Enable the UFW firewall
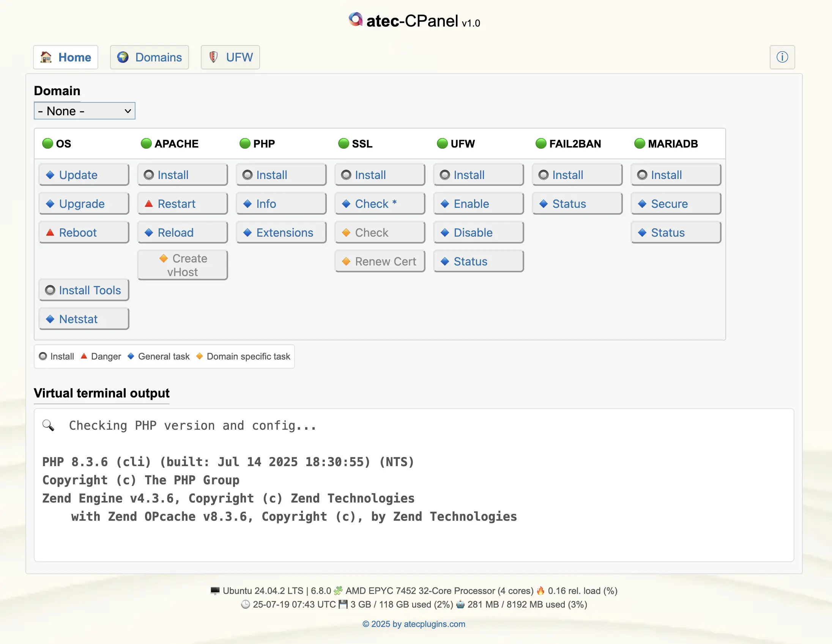The height and width of the screenshot is (644, 832). 479,204
